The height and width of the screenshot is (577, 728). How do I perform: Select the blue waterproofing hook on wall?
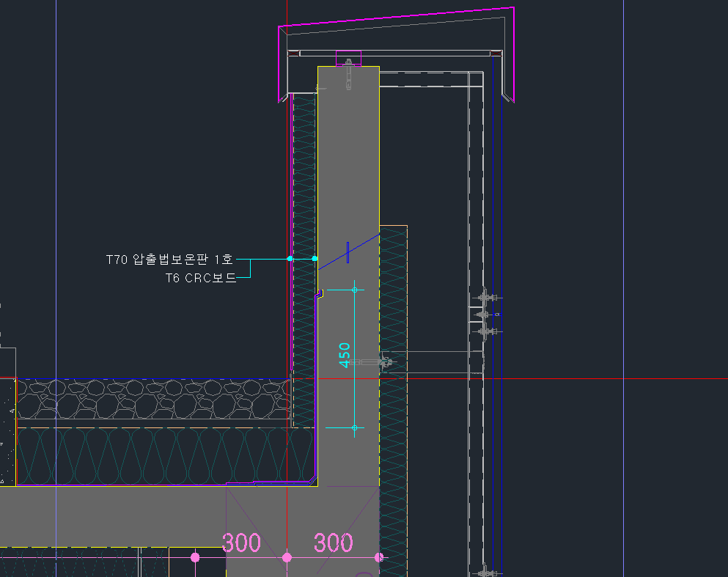pos(319,293)
